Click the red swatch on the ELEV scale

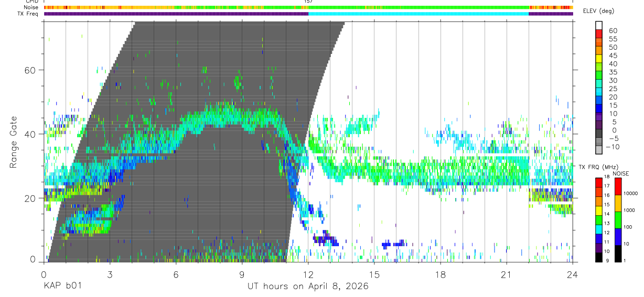(x=599, y=33)
